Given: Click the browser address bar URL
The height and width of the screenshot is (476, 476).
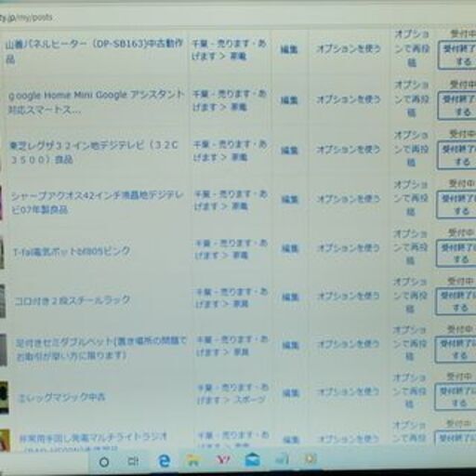Looking at the screenshot, I should point(26,17).
